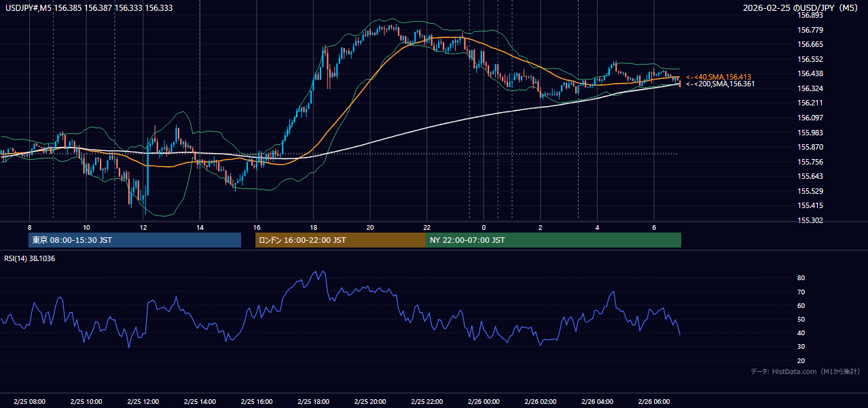Click the 2/26 06:00 date label
Screen dimensions: 868x408
[654, 402]
